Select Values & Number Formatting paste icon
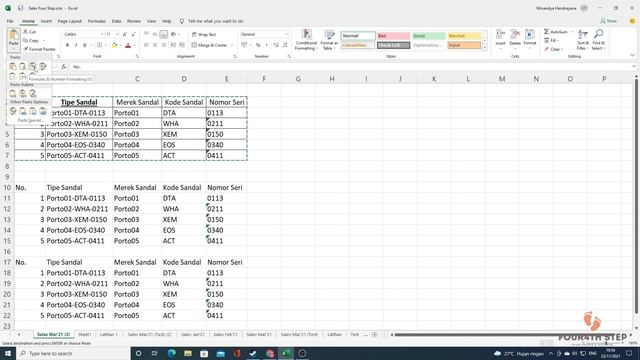This screenshot has width=640, height=360. 22,93
